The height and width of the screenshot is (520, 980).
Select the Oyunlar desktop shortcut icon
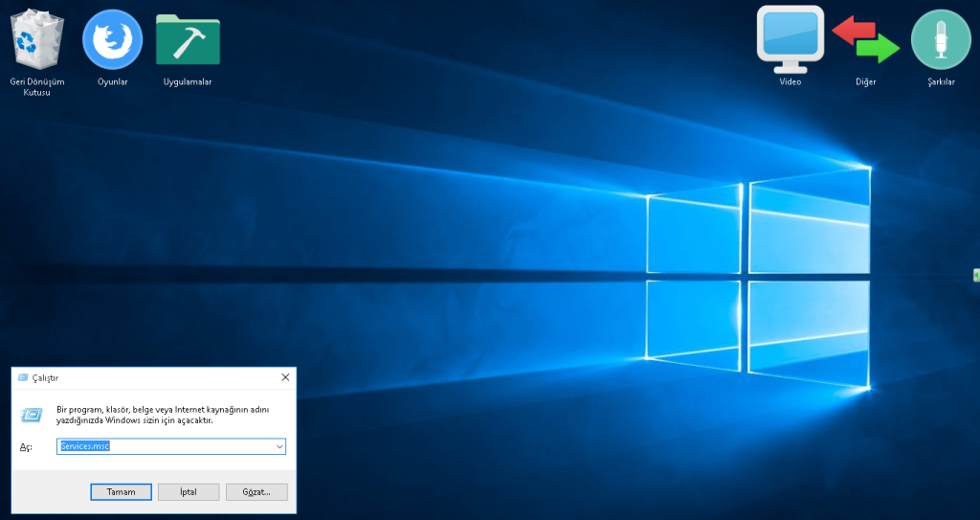(112, 39)
